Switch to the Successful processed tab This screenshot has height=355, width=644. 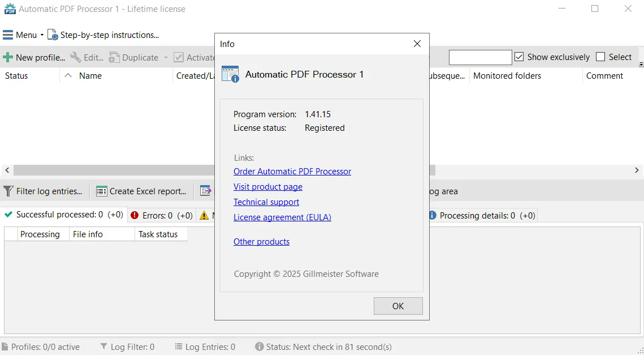(64, 215)
